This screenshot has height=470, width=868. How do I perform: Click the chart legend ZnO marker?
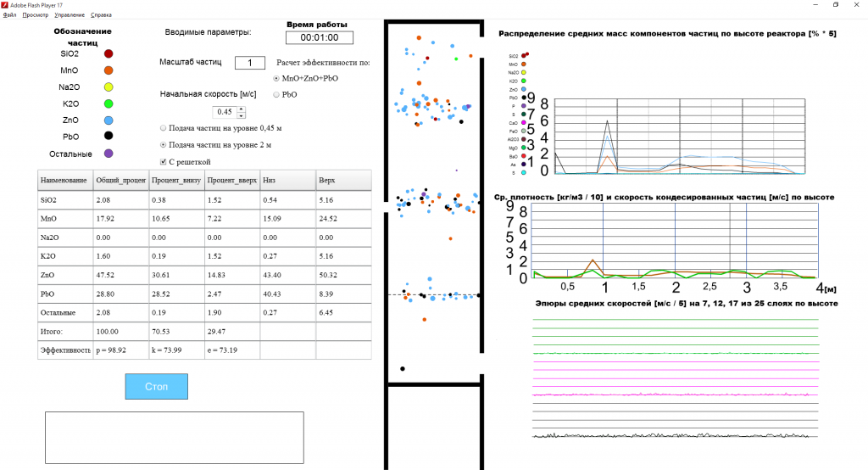point(524,89)
